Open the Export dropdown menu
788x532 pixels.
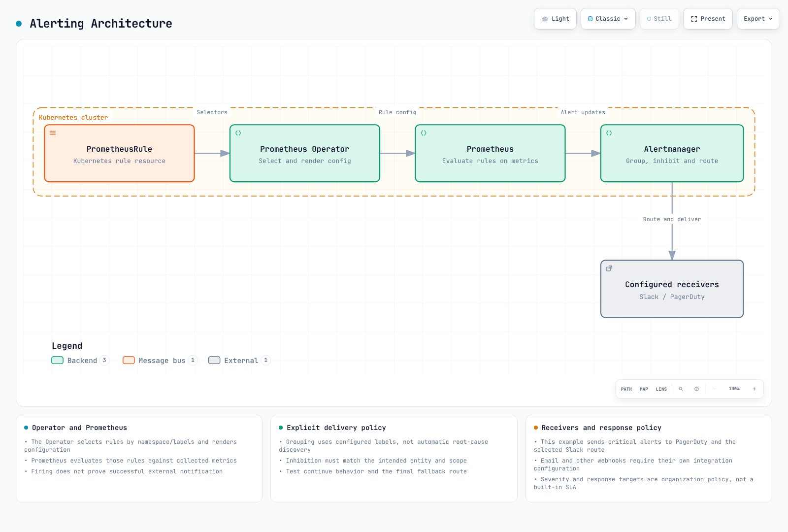pos(758,19)
